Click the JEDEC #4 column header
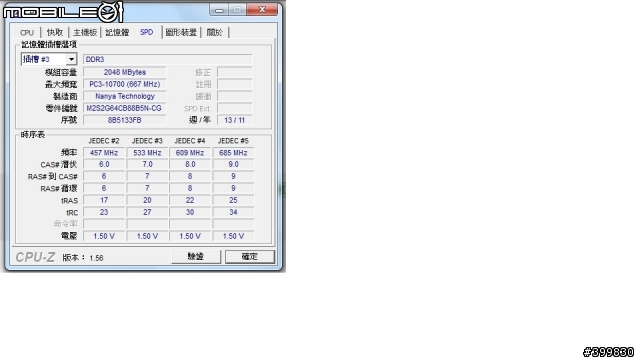 click(x=190, y=141)
